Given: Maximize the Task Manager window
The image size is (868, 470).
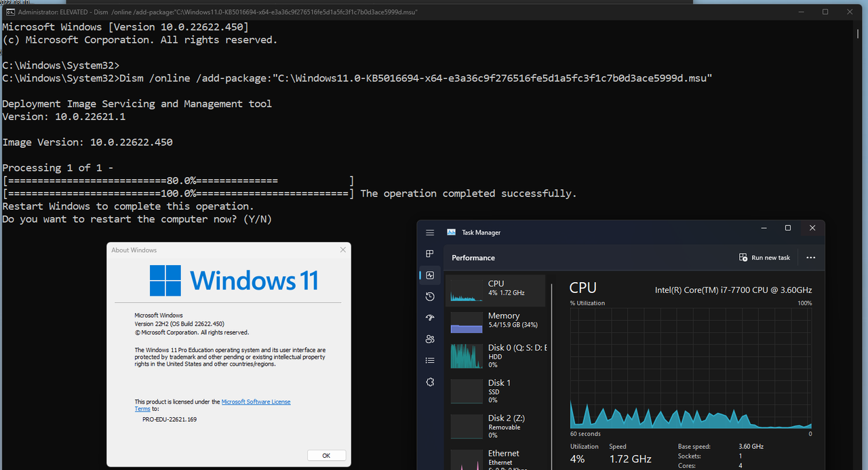Looking at the screenshot, I should pos(788,228).
